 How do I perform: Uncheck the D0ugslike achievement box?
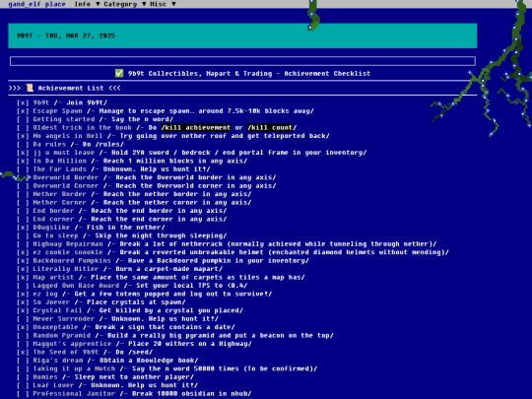(23, 228)
